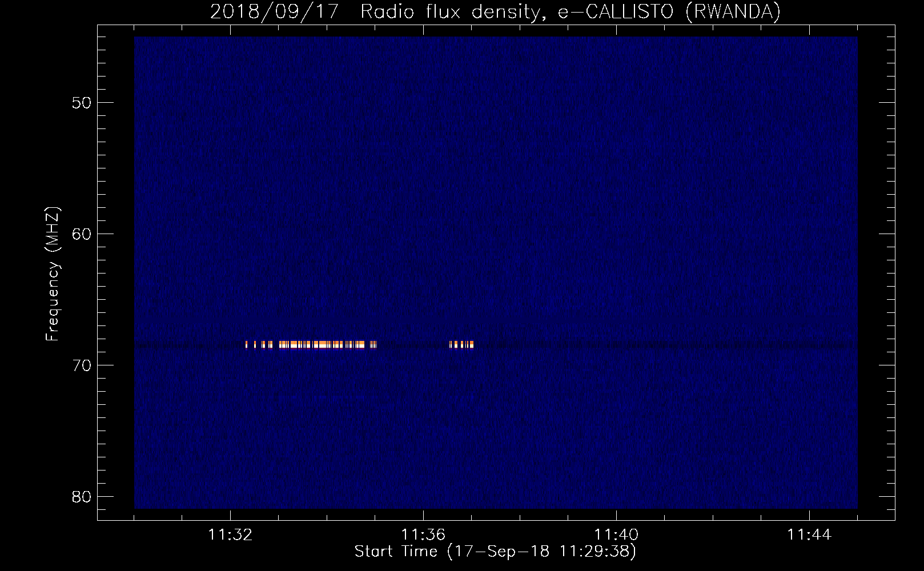Click the y-axis tick label "60"
The height and width of the screenshot is (571, 924).
82,234
